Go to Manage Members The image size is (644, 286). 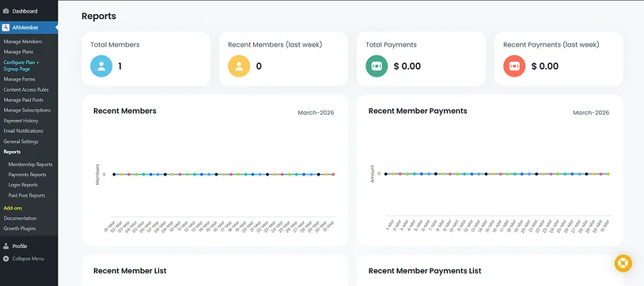coord(23,41)
